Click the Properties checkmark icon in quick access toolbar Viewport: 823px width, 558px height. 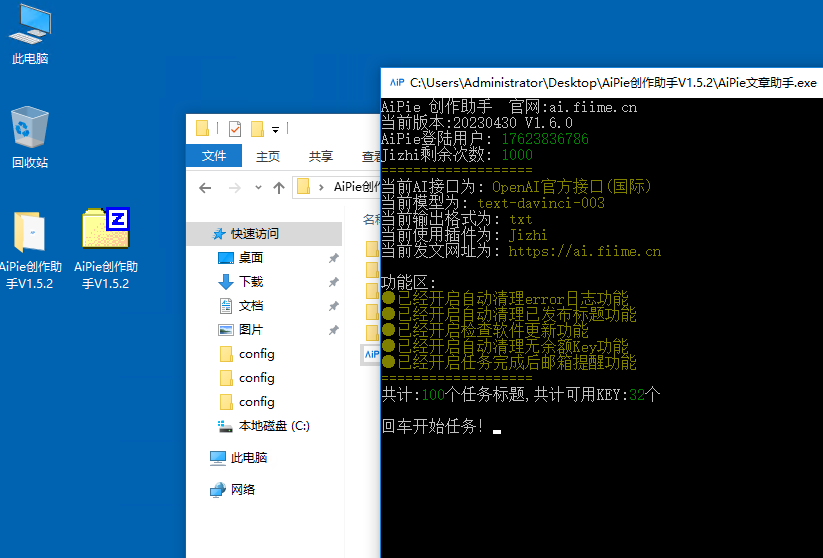click(x=235, y=128)
